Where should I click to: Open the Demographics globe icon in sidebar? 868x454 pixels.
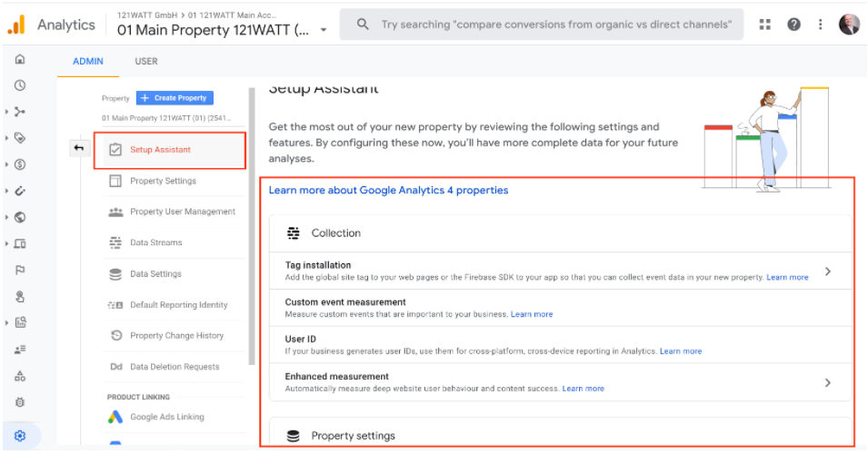[20, 217]
